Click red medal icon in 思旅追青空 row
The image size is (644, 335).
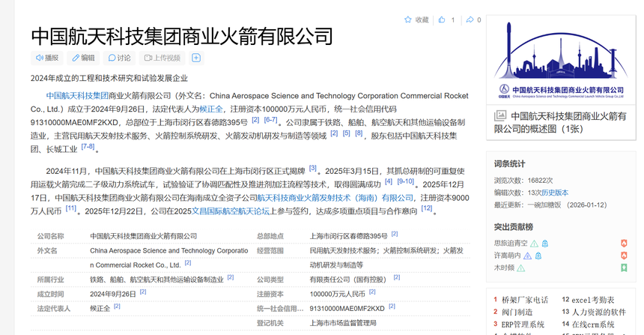(624, 244)
